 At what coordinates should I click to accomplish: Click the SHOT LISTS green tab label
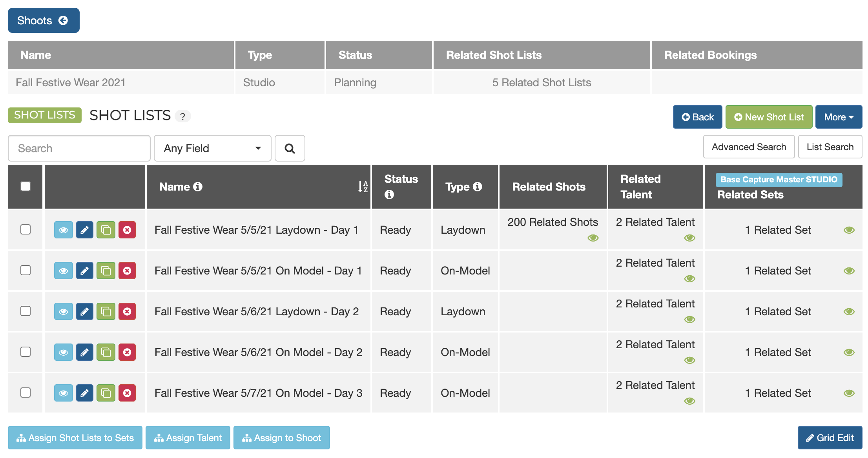(45, 115)
